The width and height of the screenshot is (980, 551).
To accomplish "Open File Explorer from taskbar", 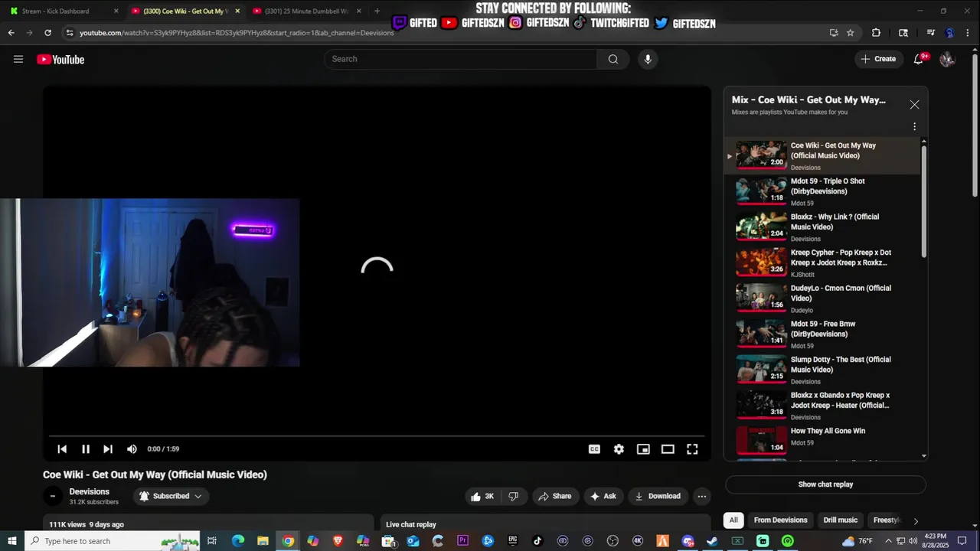I will (x=263, y=541).
